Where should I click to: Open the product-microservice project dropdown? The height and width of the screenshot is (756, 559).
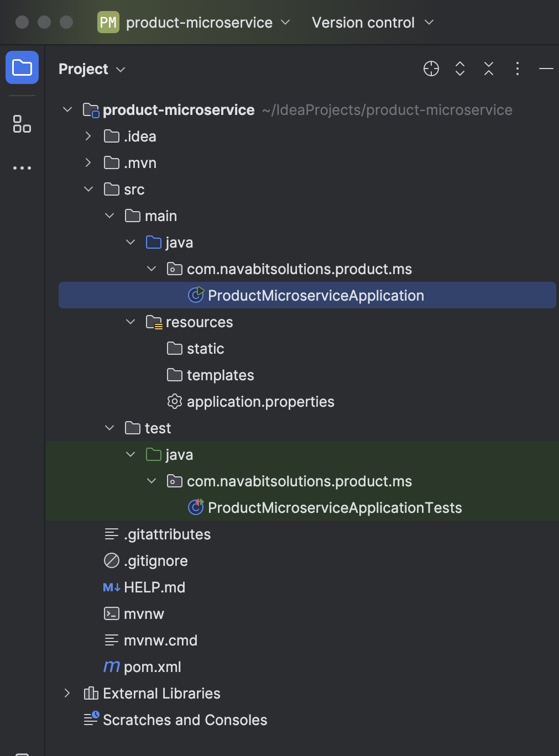coord(194,23)
